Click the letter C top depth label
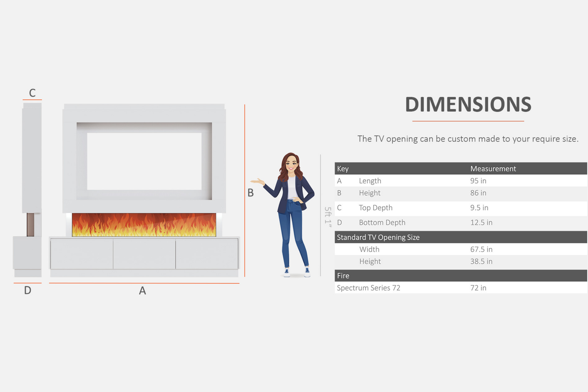Screen dimensions: 588x392 coord(32,93)
